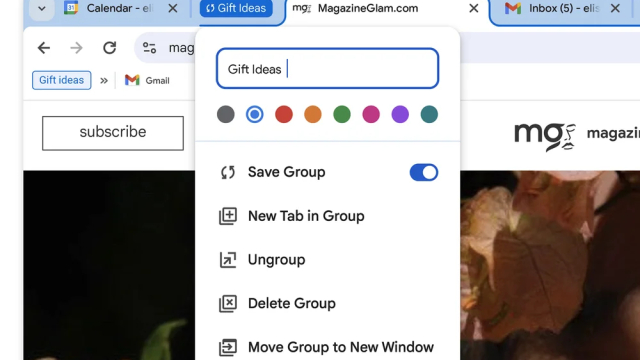Open site information tune icon
This screenshot has width=640, height=360.
coord(149,48)
